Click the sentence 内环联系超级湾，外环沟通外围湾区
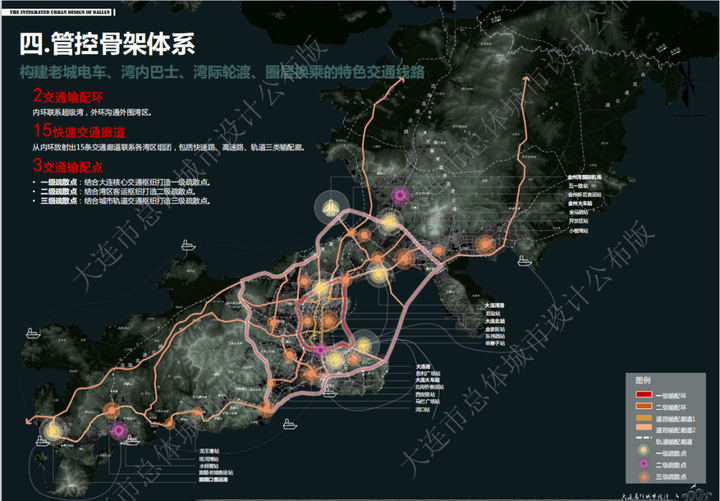720x501 pixels. pos(92,112)
